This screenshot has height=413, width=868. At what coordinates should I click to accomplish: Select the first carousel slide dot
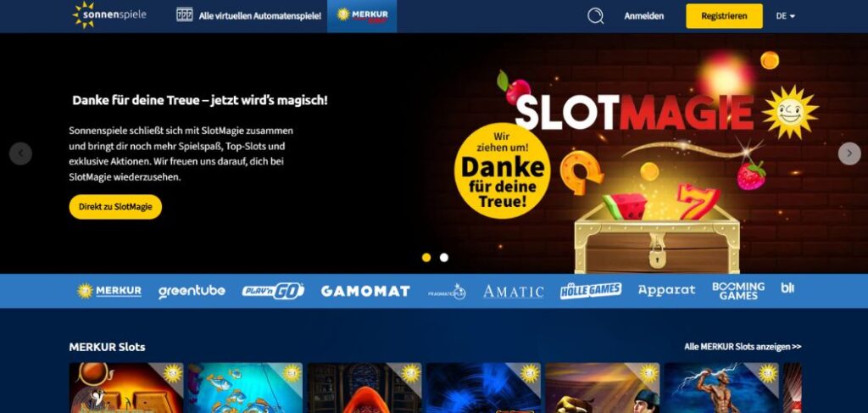tap(426, 258)
